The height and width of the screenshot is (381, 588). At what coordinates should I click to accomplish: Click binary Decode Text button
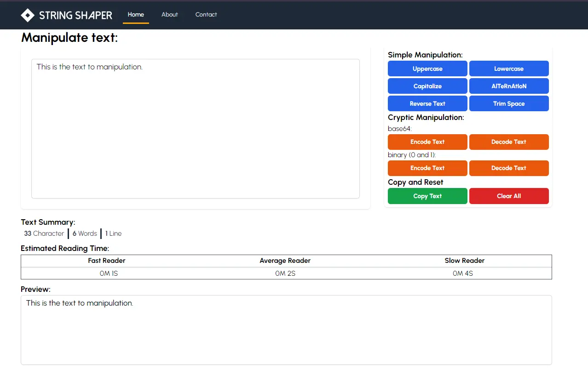click(x=509, y=168)
